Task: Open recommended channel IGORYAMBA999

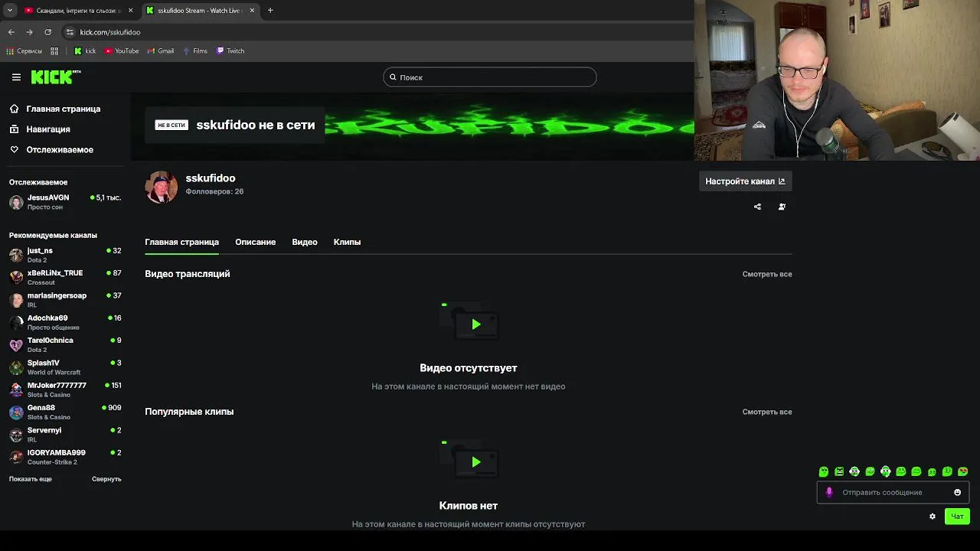Action: coord(65,457)
